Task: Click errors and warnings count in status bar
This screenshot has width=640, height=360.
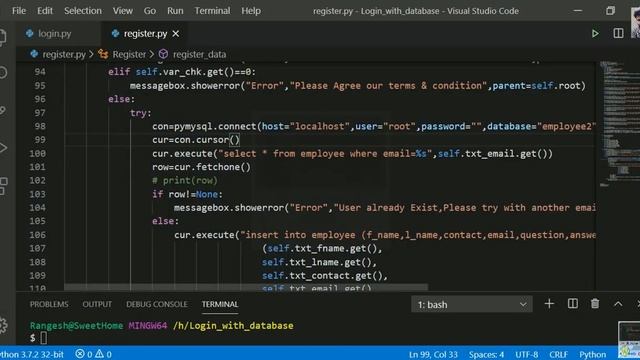Action: pos(93,354)
